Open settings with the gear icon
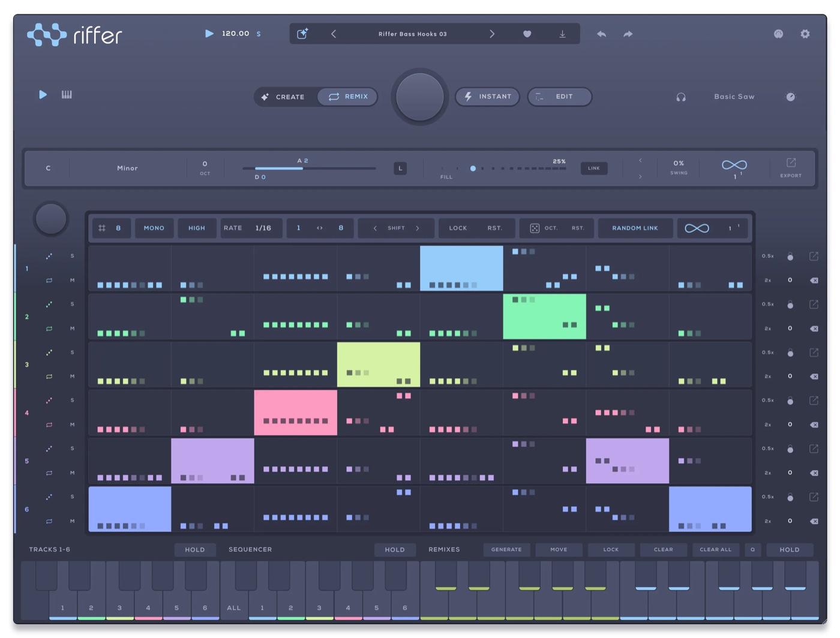The width and height of the screenshot is (840, 638). pyautogui.click(x=805, y=34)
